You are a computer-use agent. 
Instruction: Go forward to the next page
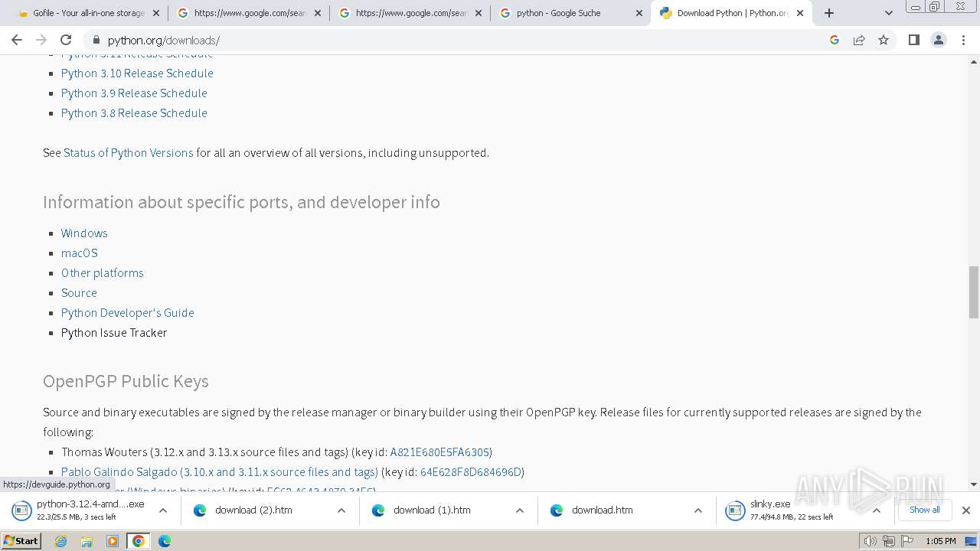coord(41,40)
